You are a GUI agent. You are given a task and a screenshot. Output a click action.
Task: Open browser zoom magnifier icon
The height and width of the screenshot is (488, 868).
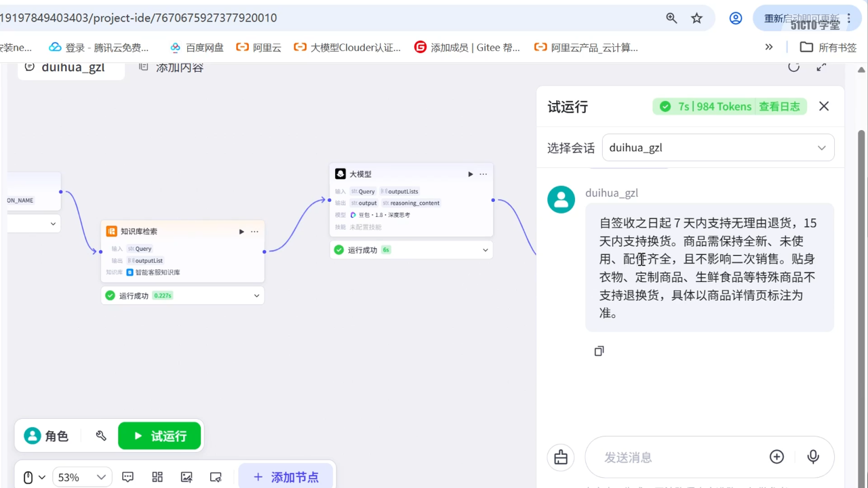[671, 18]
